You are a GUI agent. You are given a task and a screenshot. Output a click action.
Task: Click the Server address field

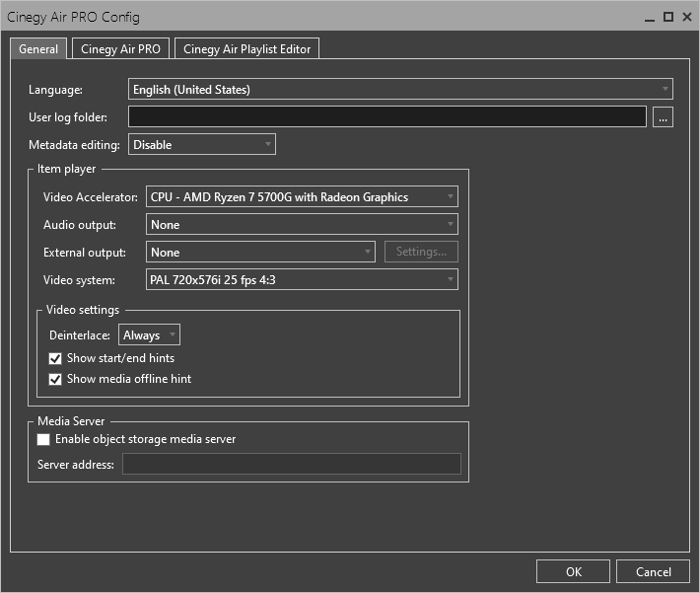point(292,464)
